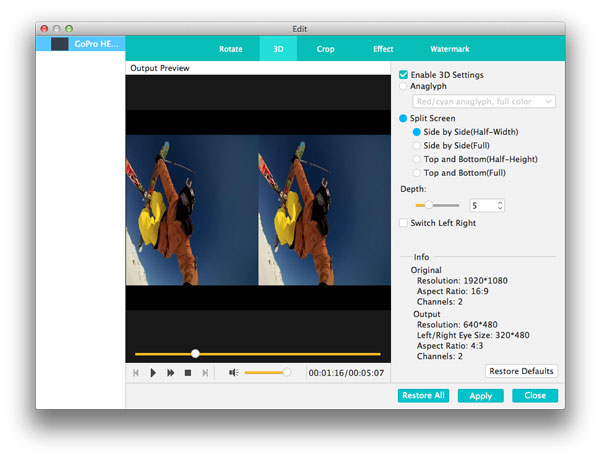
Task: Play the preview video
Action: pos(153,373)
